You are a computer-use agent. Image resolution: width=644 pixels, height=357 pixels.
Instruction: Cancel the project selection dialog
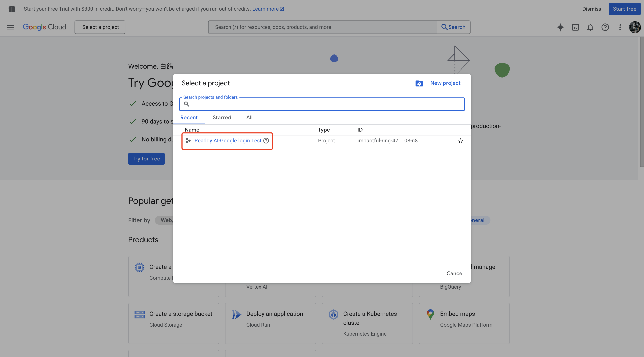pos(455,273)
